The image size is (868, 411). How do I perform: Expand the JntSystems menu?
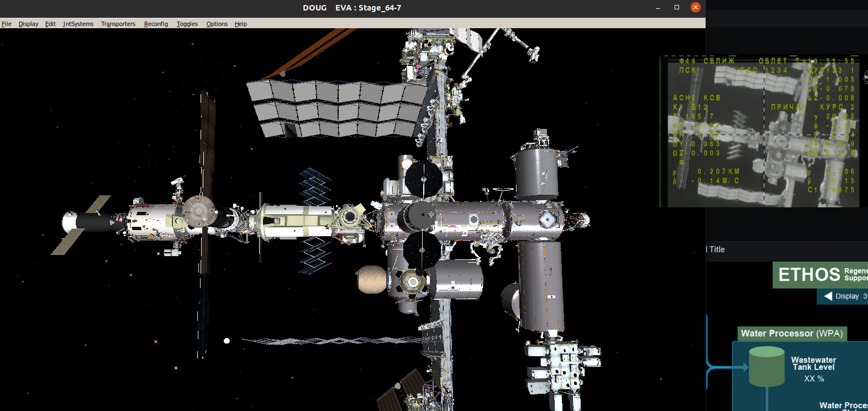pos(78,24)
